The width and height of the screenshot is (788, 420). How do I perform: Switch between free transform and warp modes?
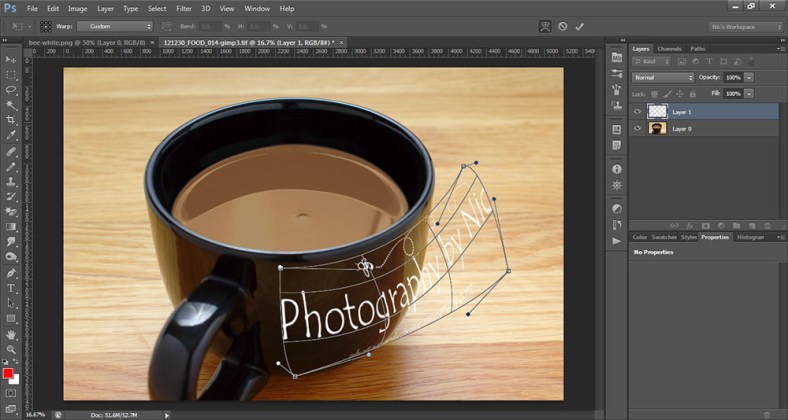click(543, 26)
